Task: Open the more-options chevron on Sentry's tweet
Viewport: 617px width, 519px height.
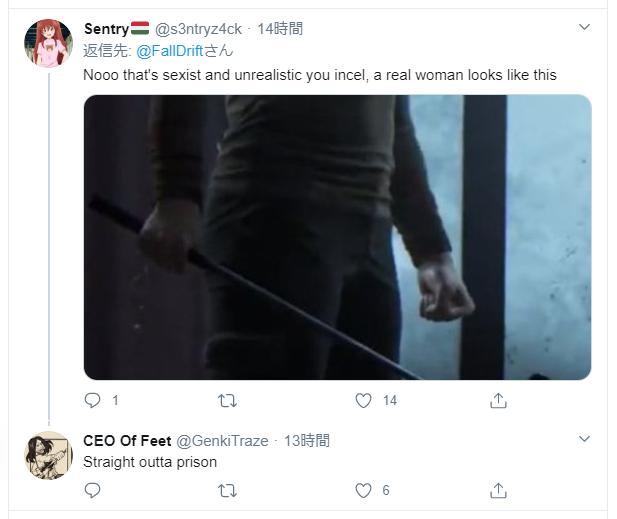Action: [585, 28]
